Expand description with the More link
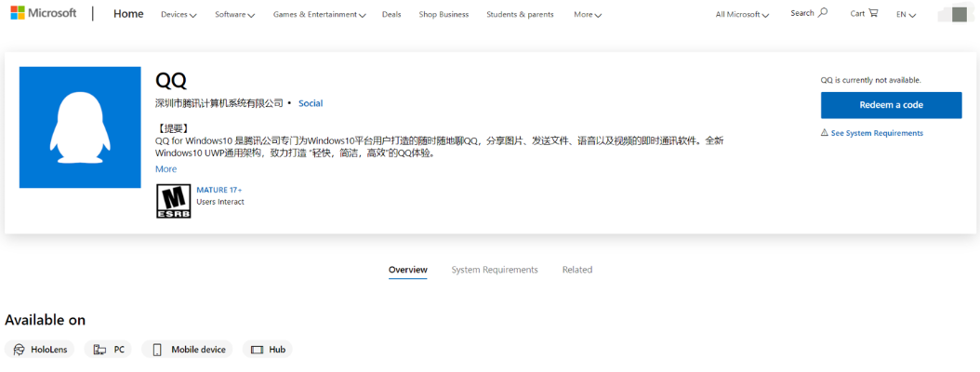This screenshot has height=372, width=980. pos(166,169)
